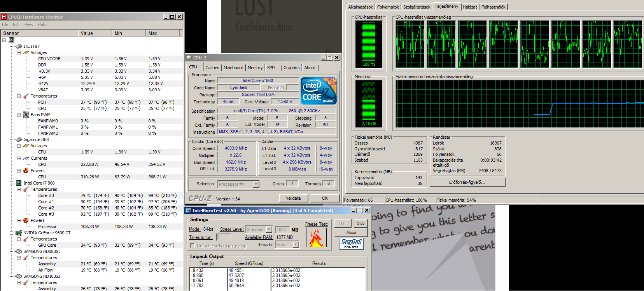This screenshot has width=644, height=291.
Task: Click the Voltages bolt icon under ITE IT87
Action: (26, 52)
